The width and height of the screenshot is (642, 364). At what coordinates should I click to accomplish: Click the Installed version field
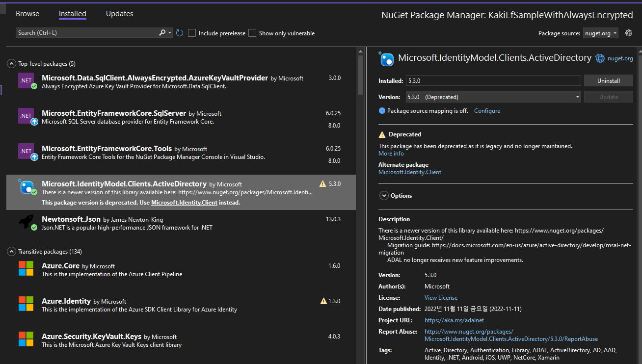(493, 81)
